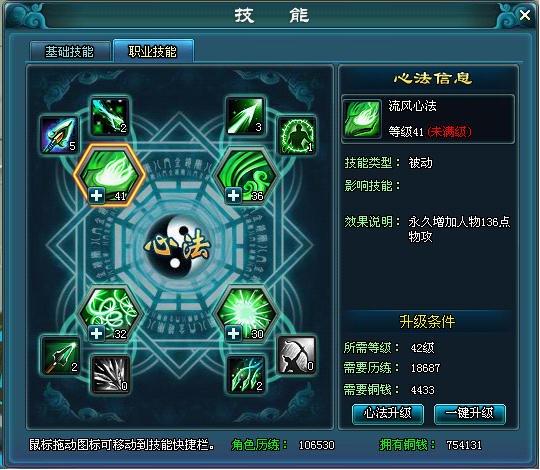The width and height of the screenshot is (540, 470).
Task: Select the hexagonal swirl wind 心法 level 36
Action: tap(247, 176)
